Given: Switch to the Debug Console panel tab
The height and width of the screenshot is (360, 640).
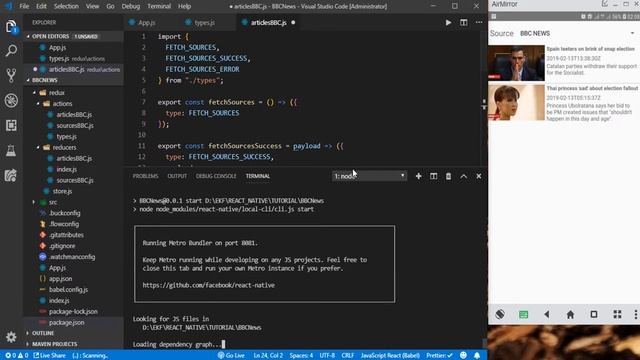Looking at the screenshot, I should (x=216, y=176).
